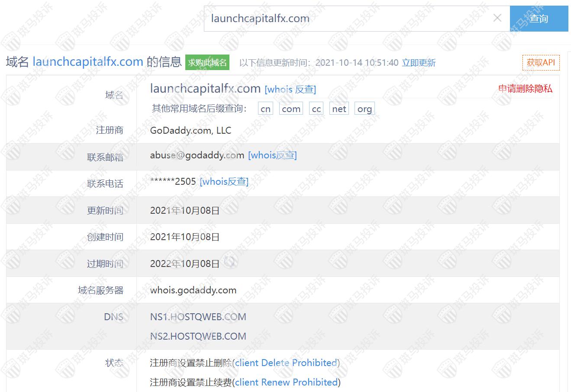Clear the domain search field with X
Screen dimensions: 571x392
point(497,18)
